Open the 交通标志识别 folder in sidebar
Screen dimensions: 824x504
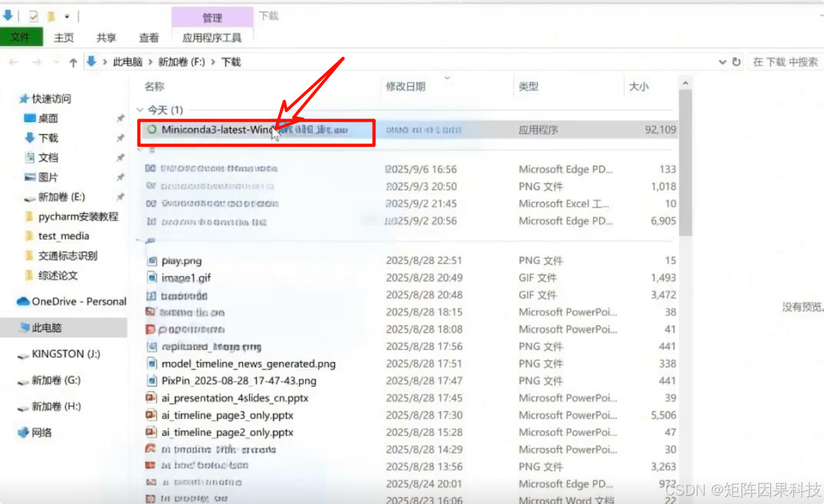click(x=67, y=256)
